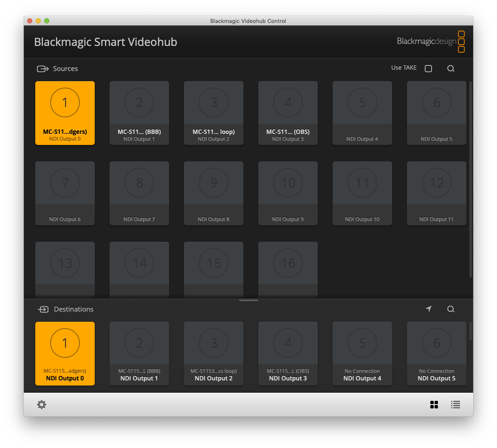Click the Blackmagicdesign logo
Viewport: 497px width, 448px height.
[x=431, y=42]
